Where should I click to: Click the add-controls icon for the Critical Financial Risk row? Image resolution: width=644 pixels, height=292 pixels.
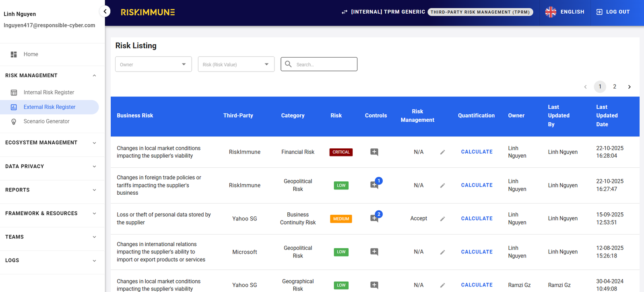point(374,152)
